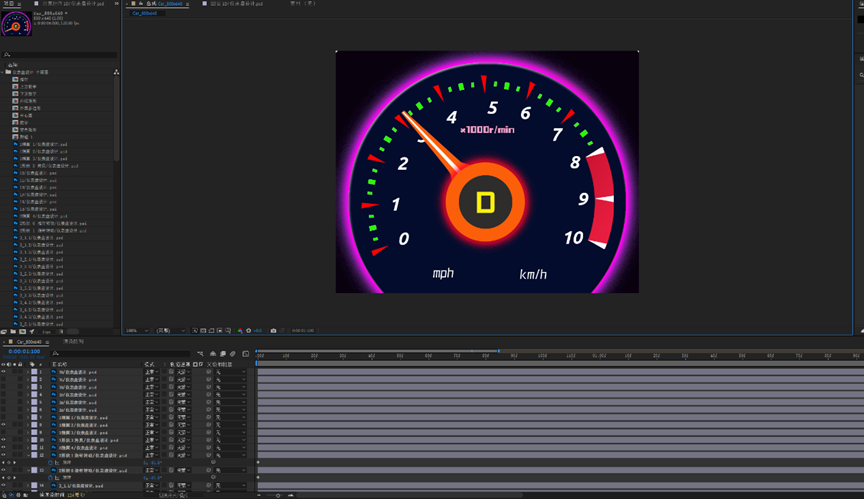Switch to the Project panel tab
The image size is (864, 499).
click(x=9, y=3)
